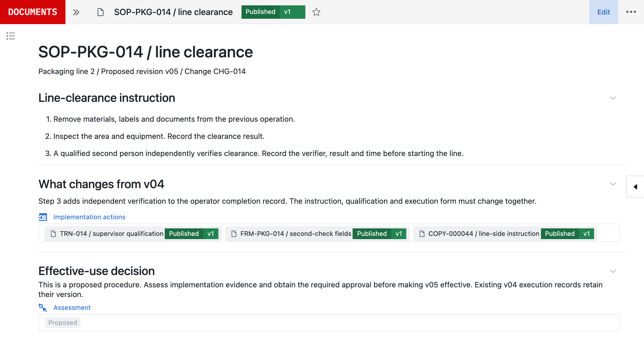Click the header title SOP-PKG-014 / line clearance
644x349 pixels.
pos(173,12)
